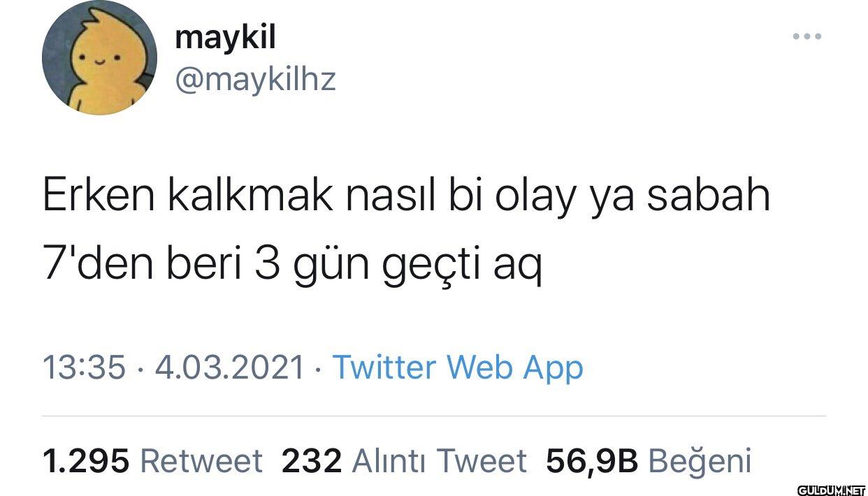Click the Retweet label text
The width and height of the screenshot is (868, 496).
[x=202, y=461]
